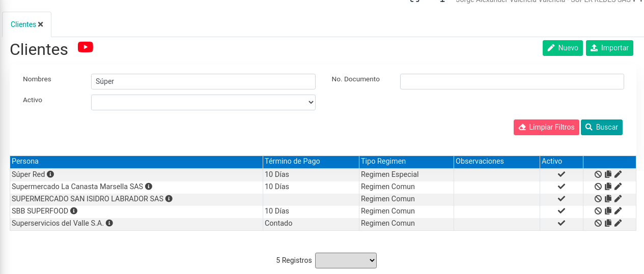
Task: Close the Clientes tab with the X
Action: [41, 24]
